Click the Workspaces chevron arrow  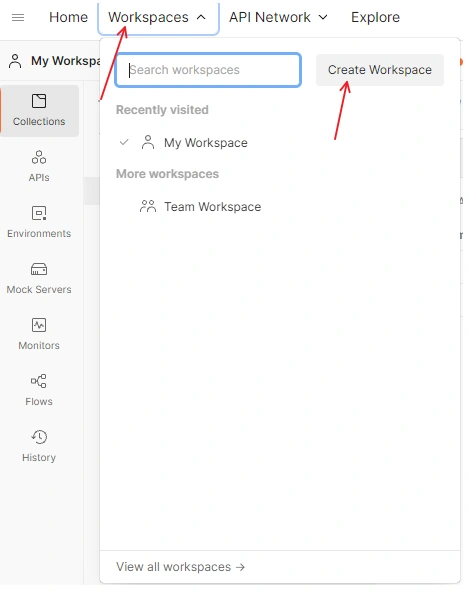click(201, 17)
